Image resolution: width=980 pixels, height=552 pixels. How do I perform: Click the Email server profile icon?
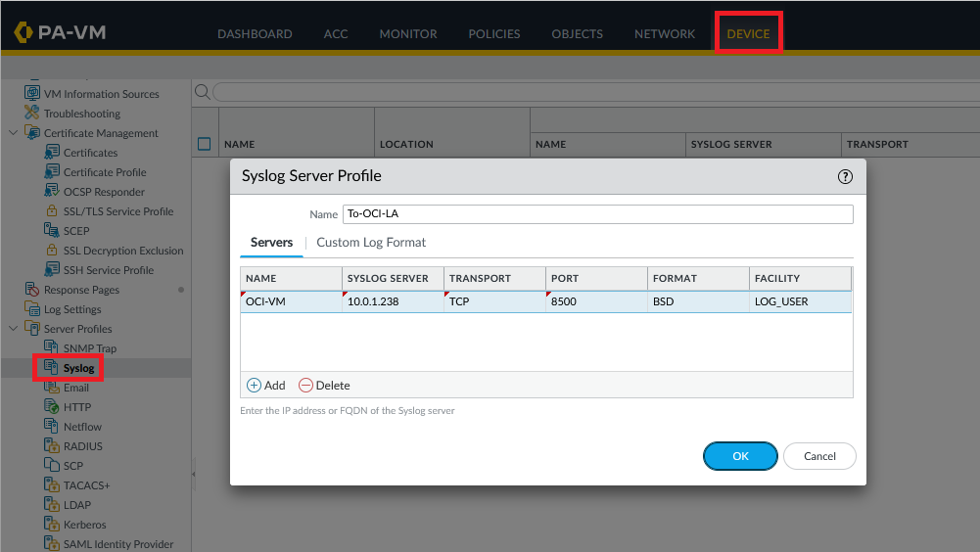[52, 388]
